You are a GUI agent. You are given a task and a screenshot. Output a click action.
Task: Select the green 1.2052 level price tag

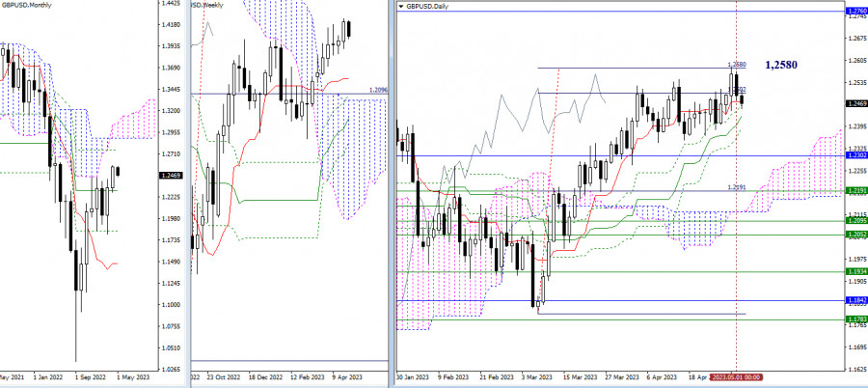[x=855, y=235]
